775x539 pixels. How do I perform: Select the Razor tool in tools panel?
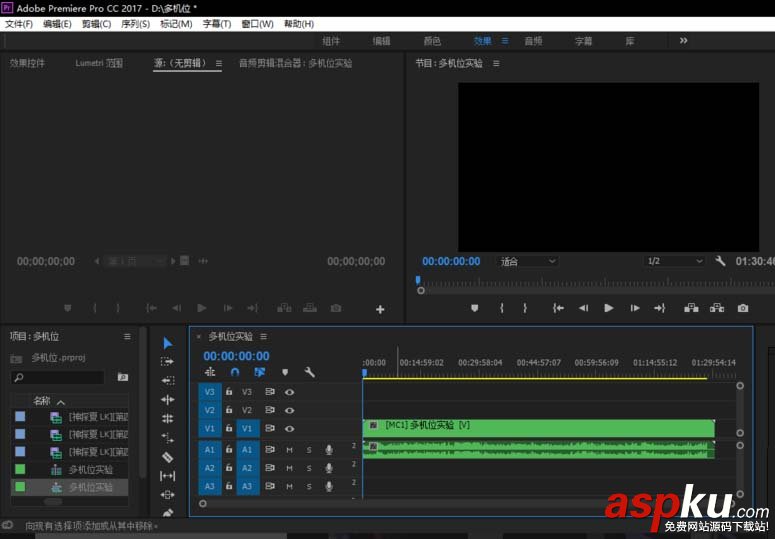[x=167, y=457]
